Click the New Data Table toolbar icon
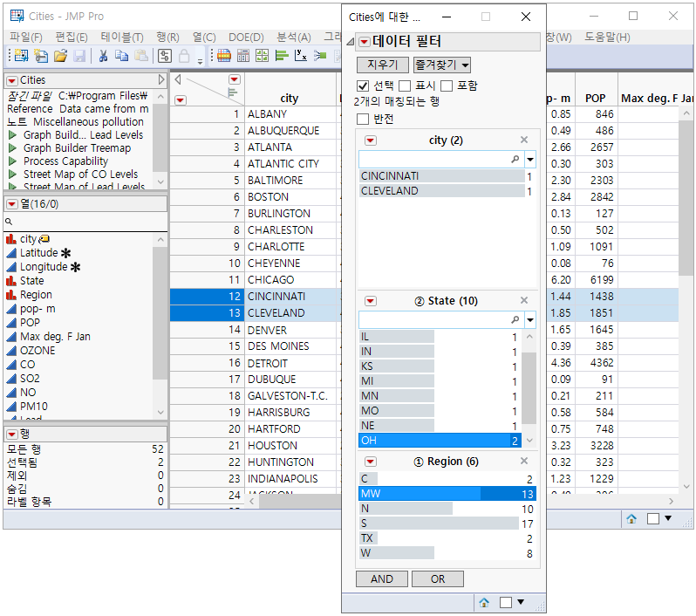Image resolution: width=696 pixels, height=616 pixels. click(x=21, y=56)
